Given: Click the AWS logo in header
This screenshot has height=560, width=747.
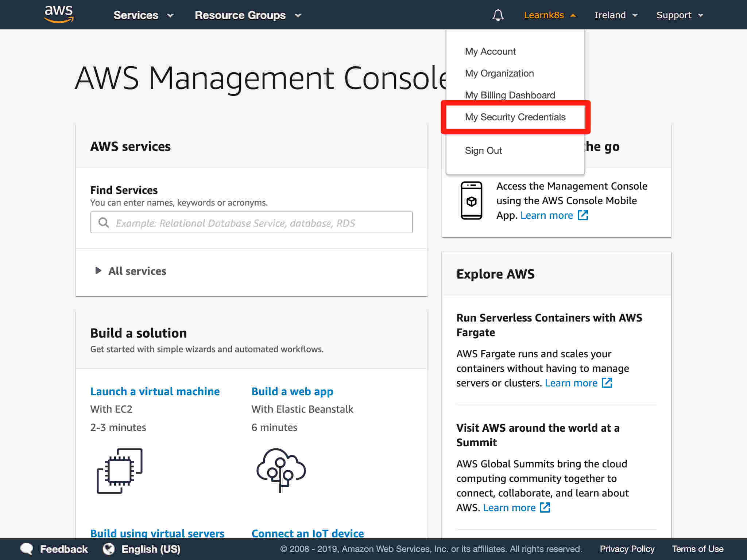Looking at the screenshot, I should [59, 15].
